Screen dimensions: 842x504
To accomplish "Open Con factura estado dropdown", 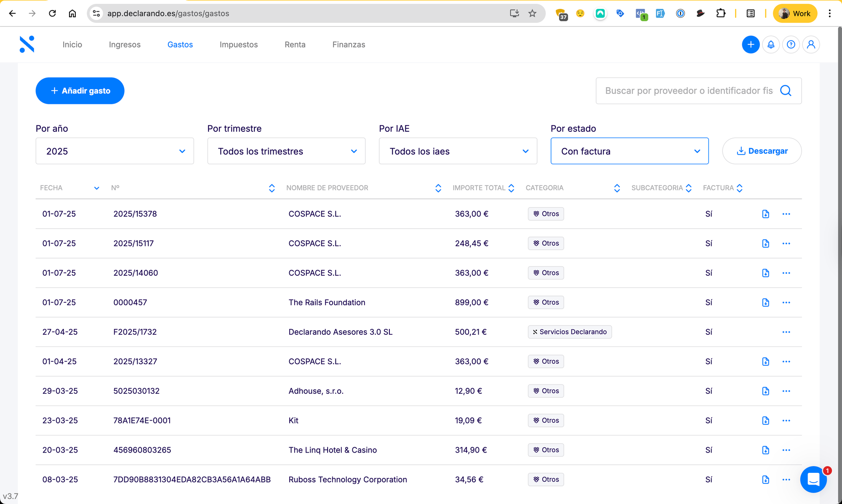I will click(629, 151).
